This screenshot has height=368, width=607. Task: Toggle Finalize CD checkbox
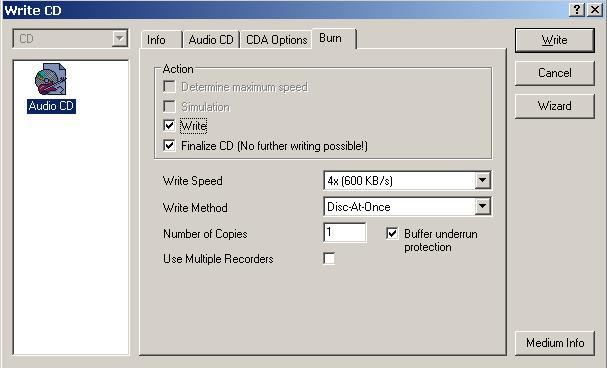click(169, 146)
